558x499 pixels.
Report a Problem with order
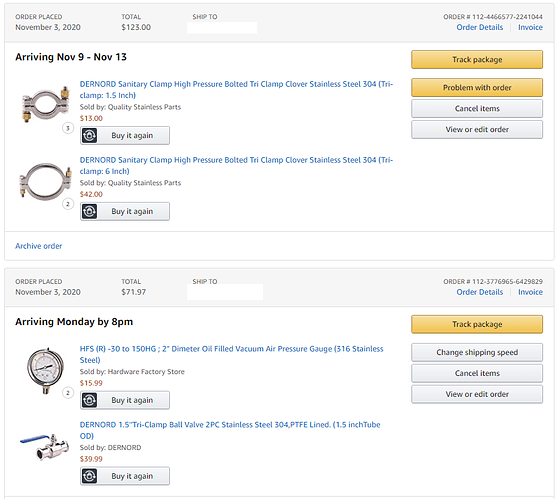pos(477,88)
